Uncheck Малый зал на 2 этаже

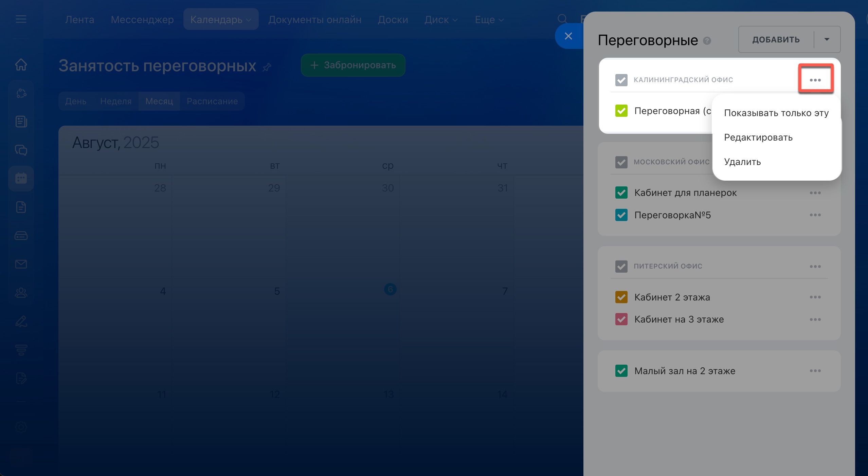click(621, 371)
